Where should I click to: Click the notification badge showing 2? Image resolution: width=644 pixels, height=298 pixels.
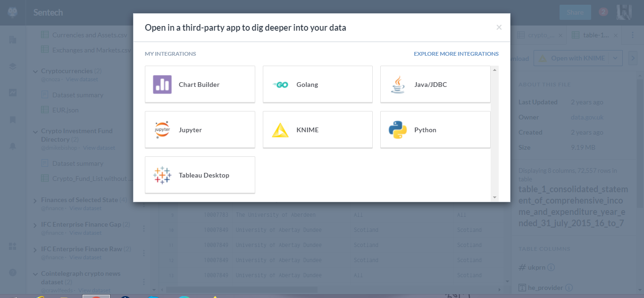click(x=603, y=12)
